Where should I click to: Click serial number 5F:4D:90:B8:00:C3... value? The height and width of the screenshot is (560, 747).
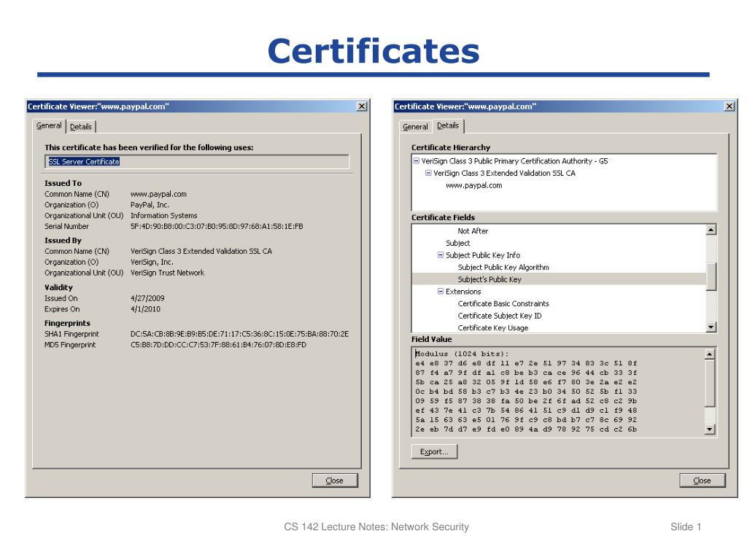click(x=217, y=226)
